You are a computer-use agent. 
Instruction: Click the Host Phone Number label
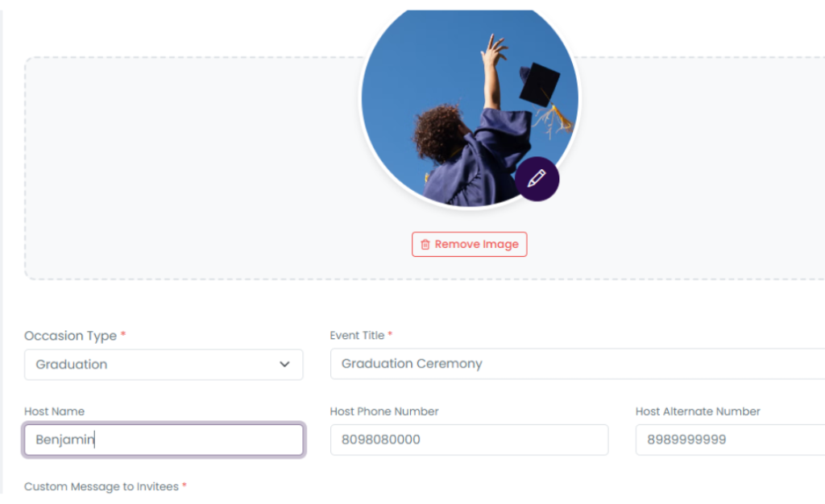(384, 411)
